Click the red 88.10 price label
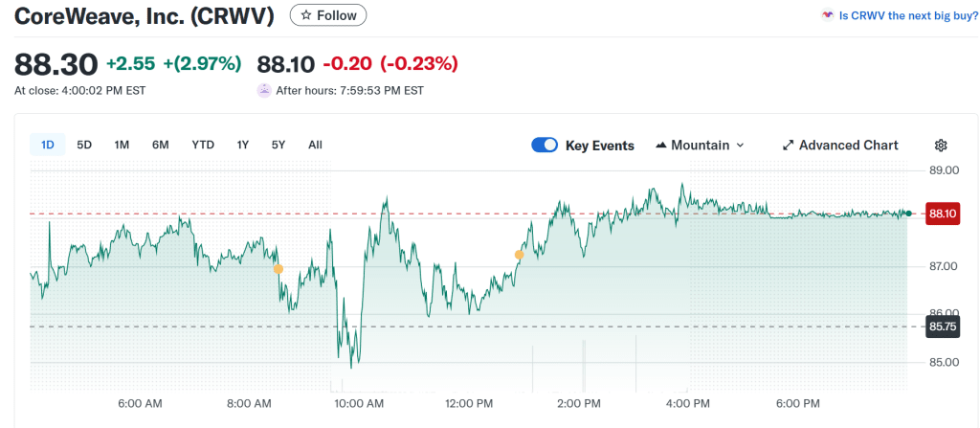 tap(942, 214)
